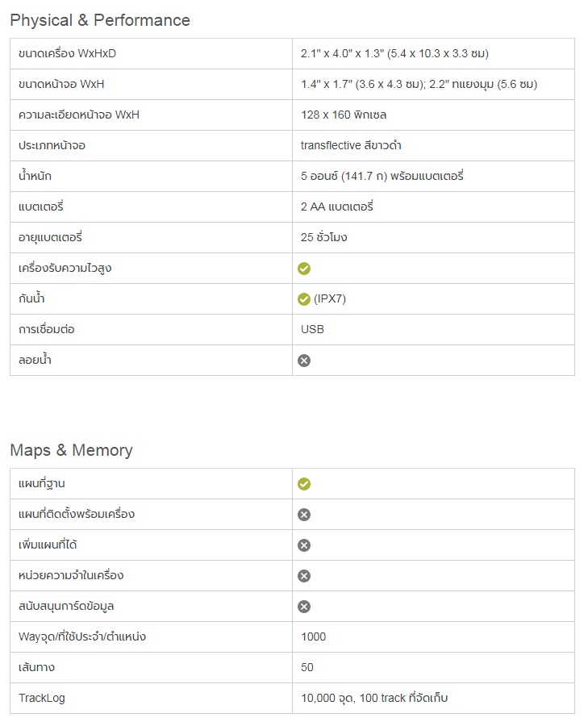Click the gray X icon for แผนที่ติดตั้งพร้อมเครื่อง
Image resolution: width=588 pixels, height=722 pixels.
(x=304, y=515)
